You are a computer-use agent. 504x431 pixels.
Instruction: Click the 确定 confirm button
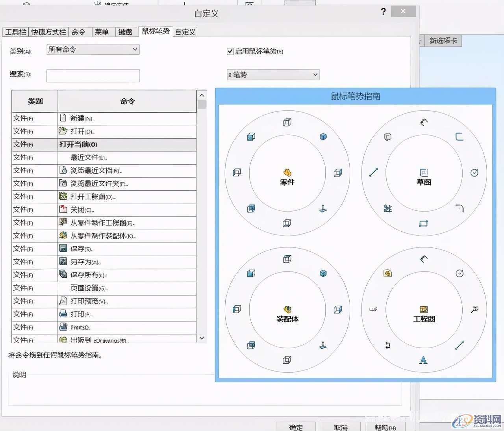[296, 427]
